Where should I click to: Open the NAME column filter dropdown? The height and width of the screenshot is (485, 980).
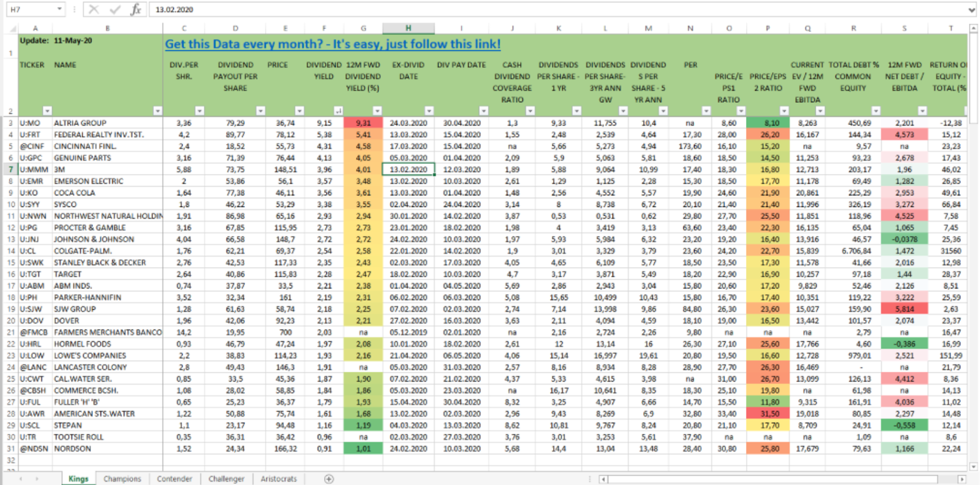157,111
